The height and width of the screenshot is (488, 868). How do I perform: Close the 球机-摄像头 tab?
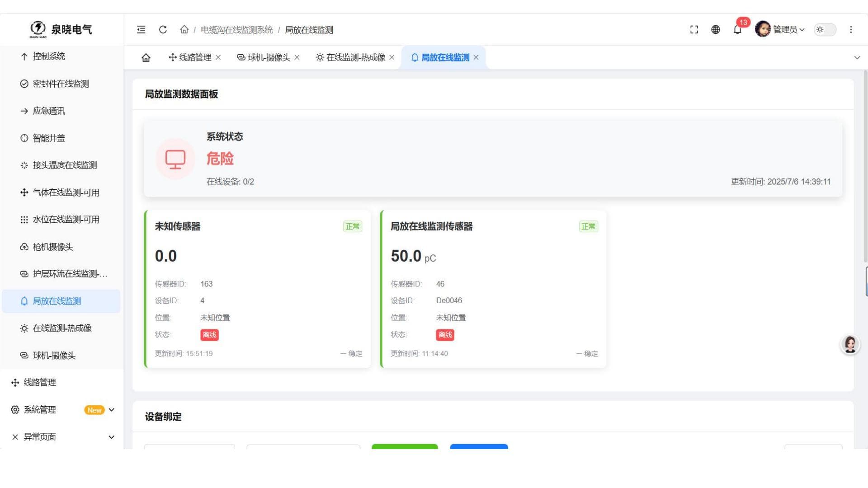coord(297,57)
